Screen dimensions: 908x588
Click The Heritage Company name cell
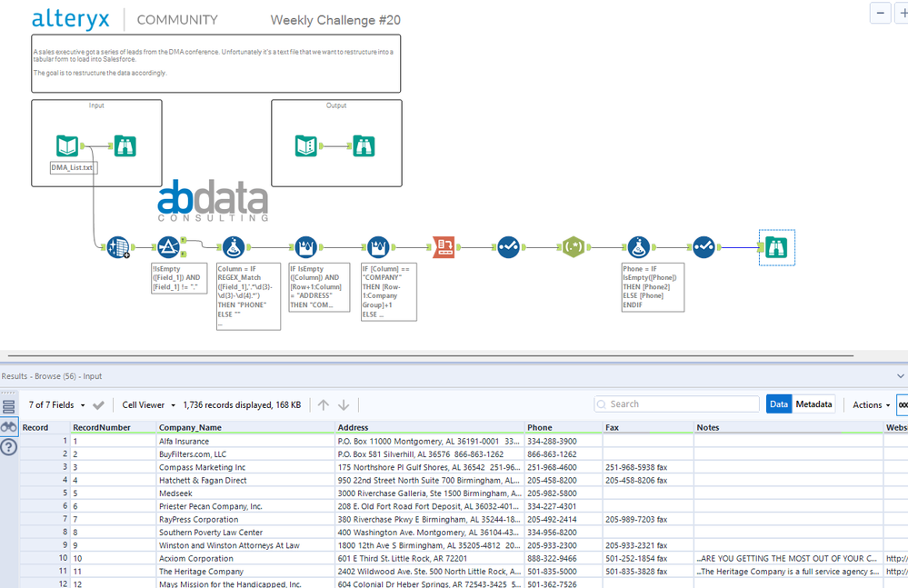click(246, 572)
